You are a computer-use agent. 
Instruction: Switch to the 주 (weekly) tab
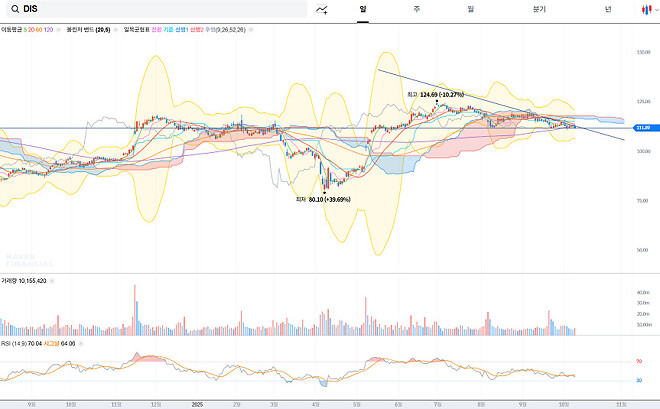(x=416, y=9)
